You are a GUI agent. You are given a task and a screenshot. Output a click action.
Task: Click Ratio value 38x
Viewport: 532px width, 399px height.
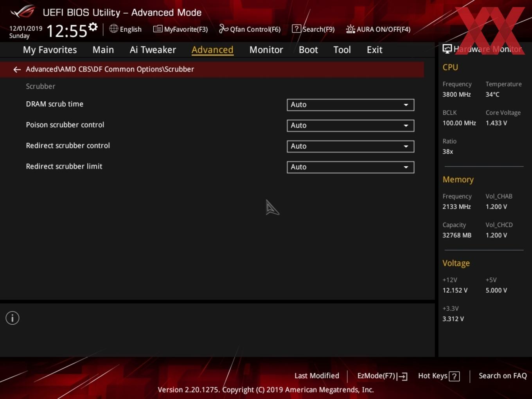448,151
